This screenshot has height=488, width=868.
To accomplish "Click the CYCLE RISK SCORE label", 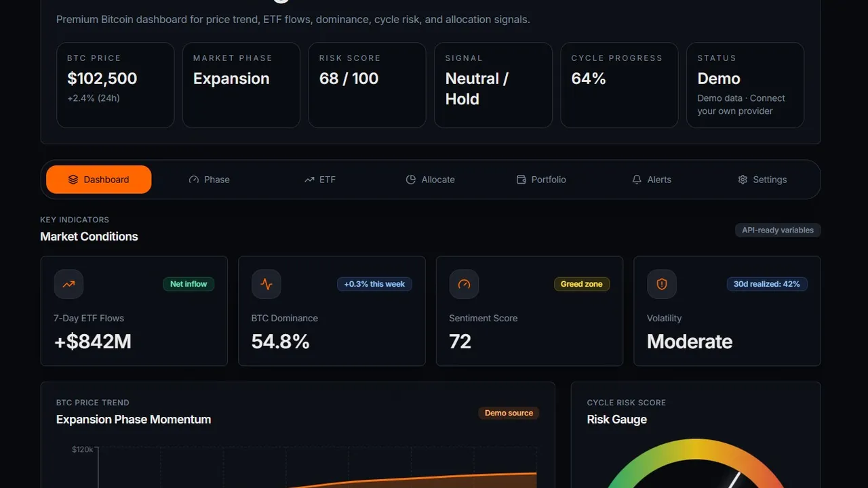I will click(x=627, y=403).
